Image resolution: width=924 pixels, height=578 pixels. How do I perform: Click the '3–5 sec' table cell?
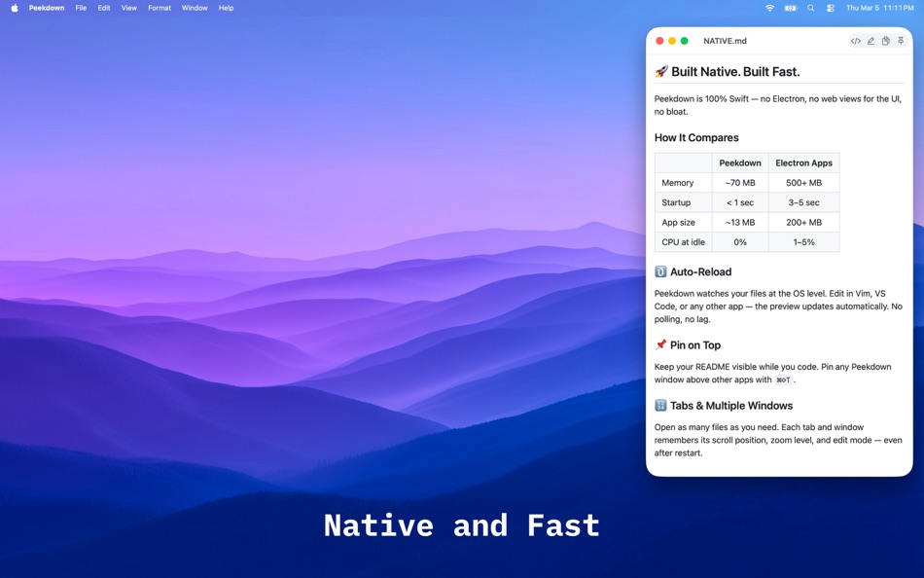pos(803,202)
